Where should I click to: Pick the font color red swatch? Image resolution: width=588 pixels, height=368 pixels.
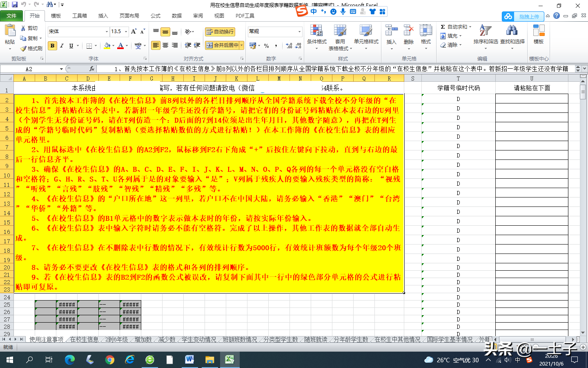[121, 48]
